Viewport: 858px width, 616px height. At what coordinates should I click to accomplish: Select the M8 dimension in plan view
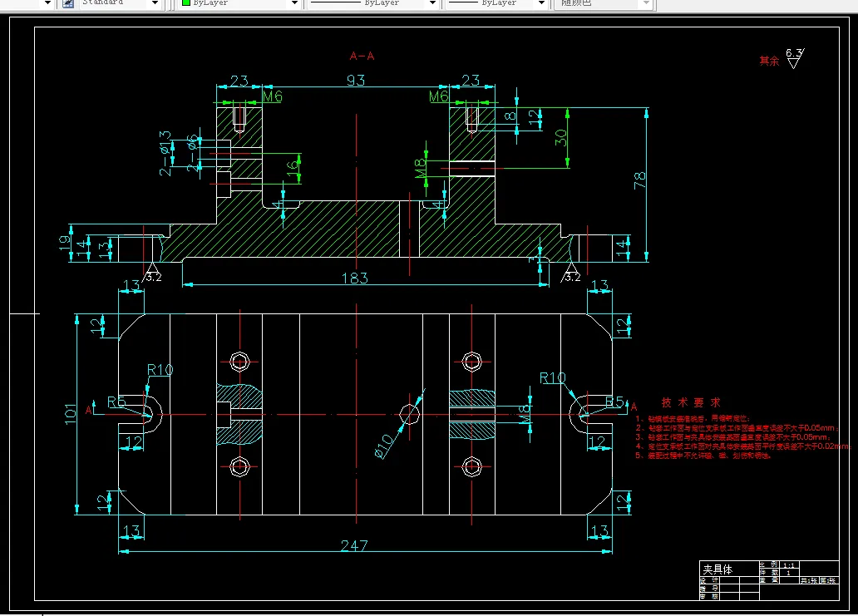(x=525, y=414)
